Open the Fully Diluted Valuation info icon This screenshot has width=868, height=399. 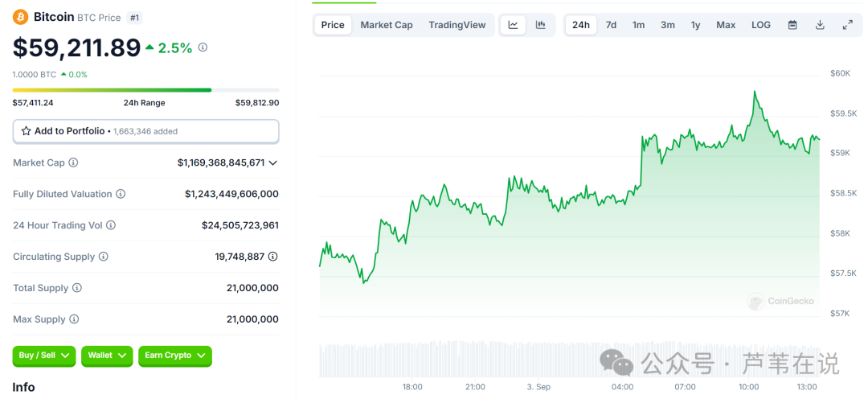click(120, 194)
